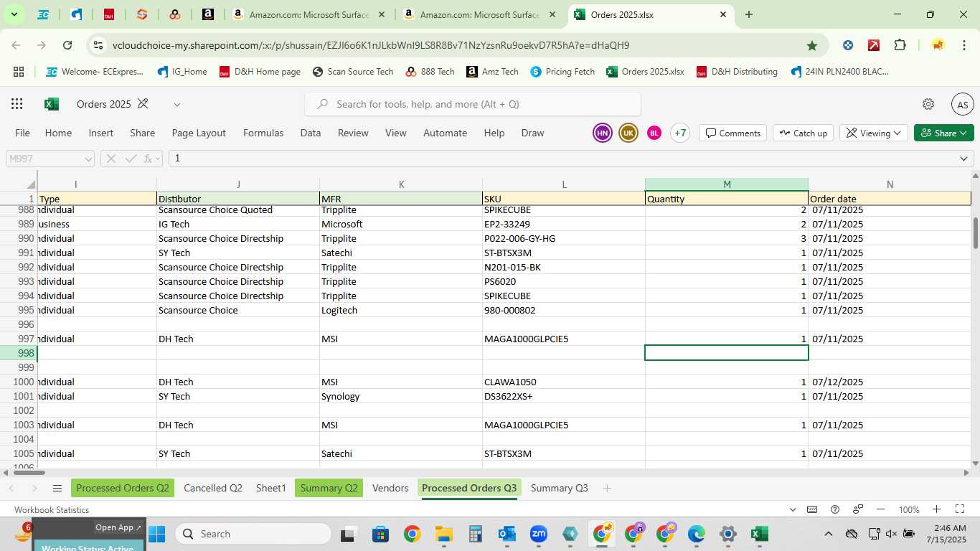Open D&H Home page bookmark
This screenshot has height=551, width=980.
coord(260,72)
